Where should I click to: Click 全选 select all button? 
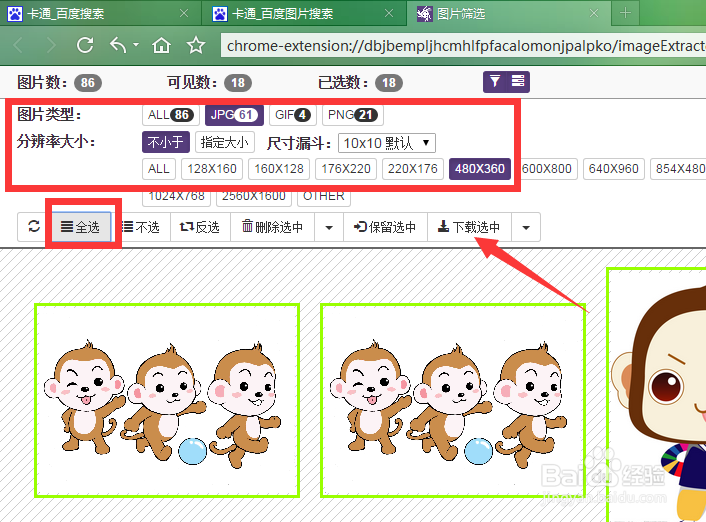pyautogui.click(x=81, y=227)
